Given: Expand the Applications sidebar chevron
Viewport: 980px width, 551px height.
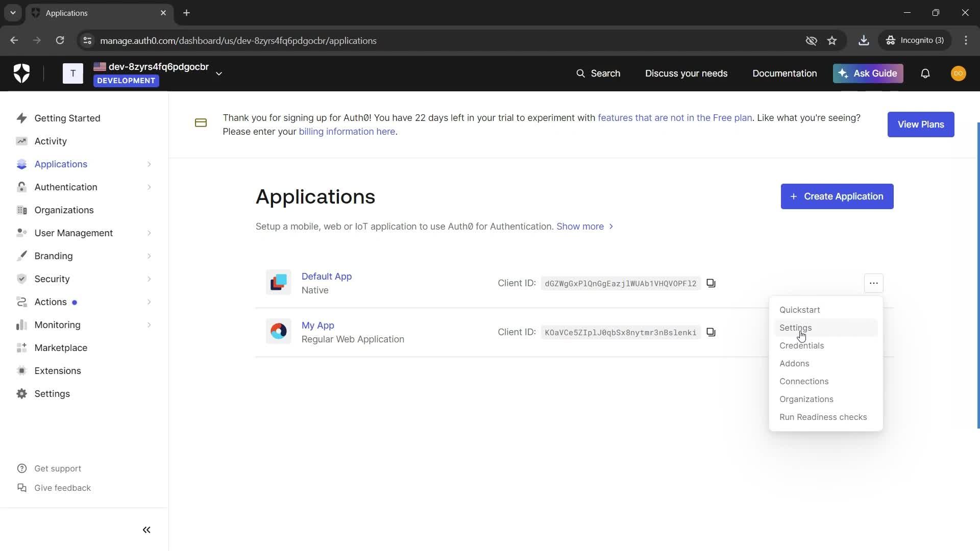Looking at the screenshot, I should tap(149, 164).
